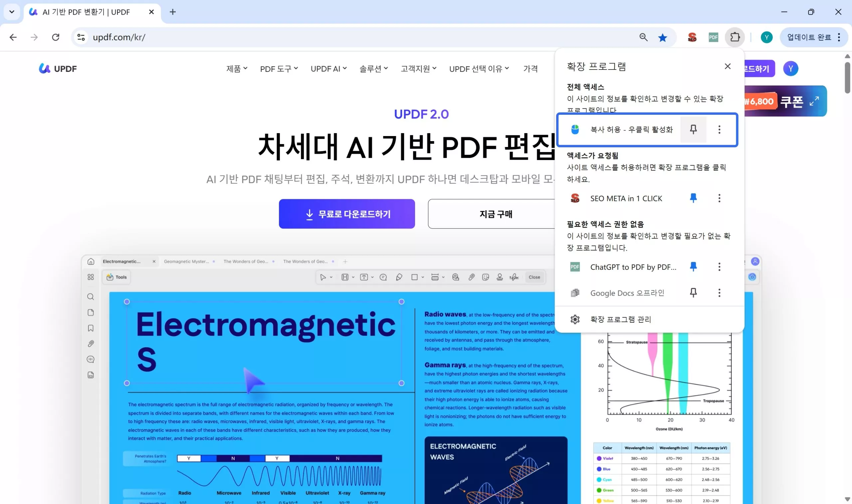The image size is (852, 504).
Task: Open SEO META extension toolbar icon
Action: point(692,37)
